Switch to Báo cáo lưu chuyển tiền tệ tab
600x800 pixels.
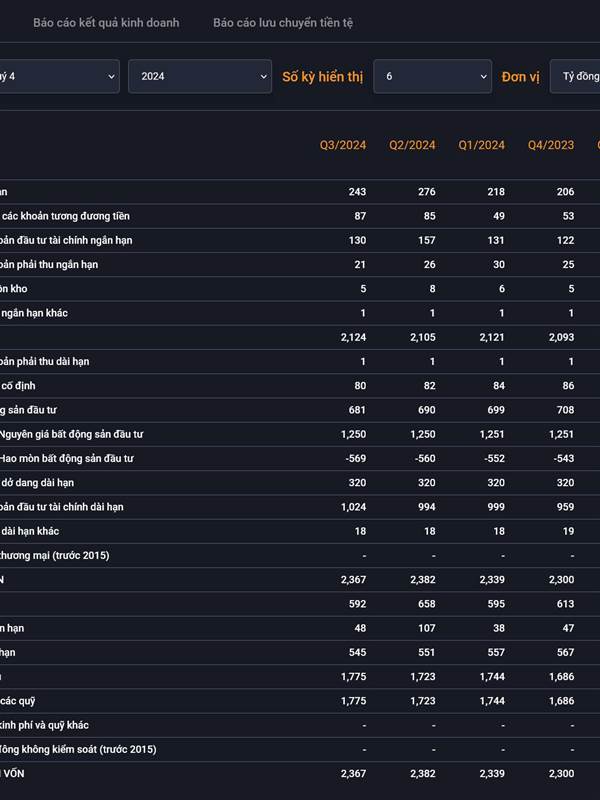pyautogui.click(x=283, y=23)
